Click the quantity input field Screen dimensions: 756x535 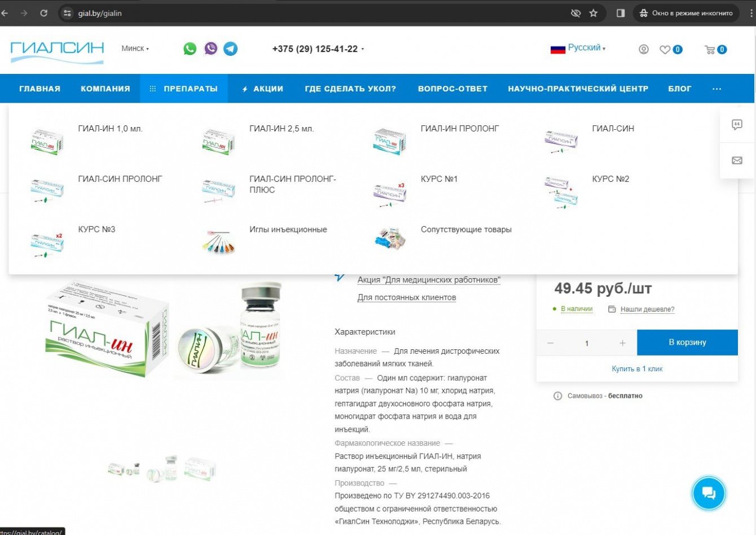pos(587,343)
